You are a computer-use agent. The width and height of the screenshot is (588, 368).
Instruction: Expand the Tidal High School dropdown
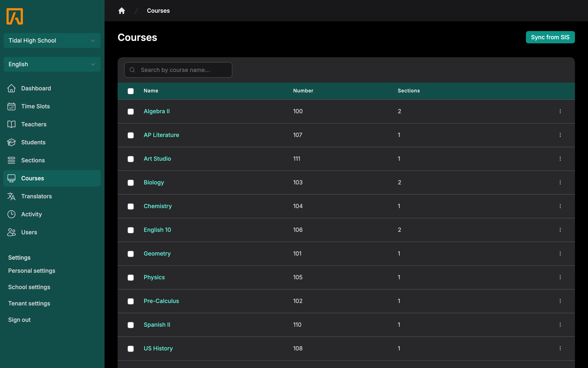click(52, 40)
